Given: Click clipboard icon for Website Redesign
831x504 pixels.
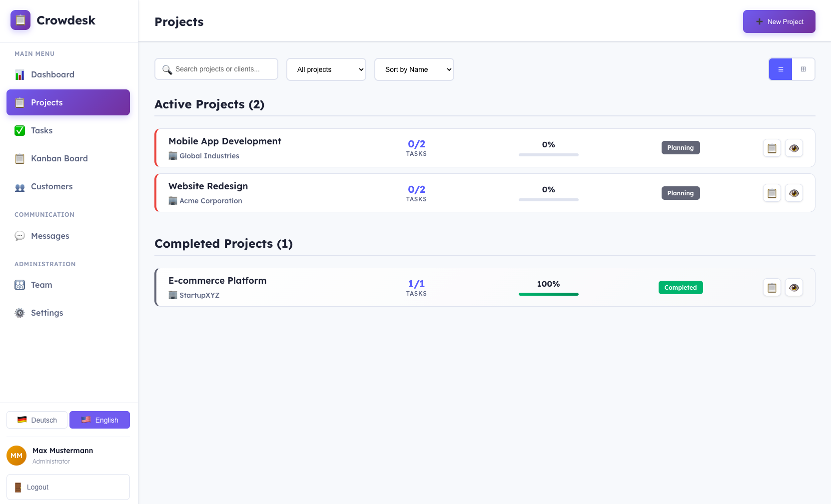Looking at the screenshot, I should pyautogui.click(x=772, y=193).
